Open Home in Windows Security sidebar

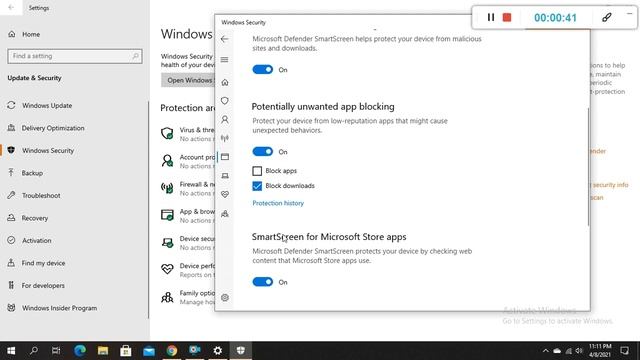[224, 82]
